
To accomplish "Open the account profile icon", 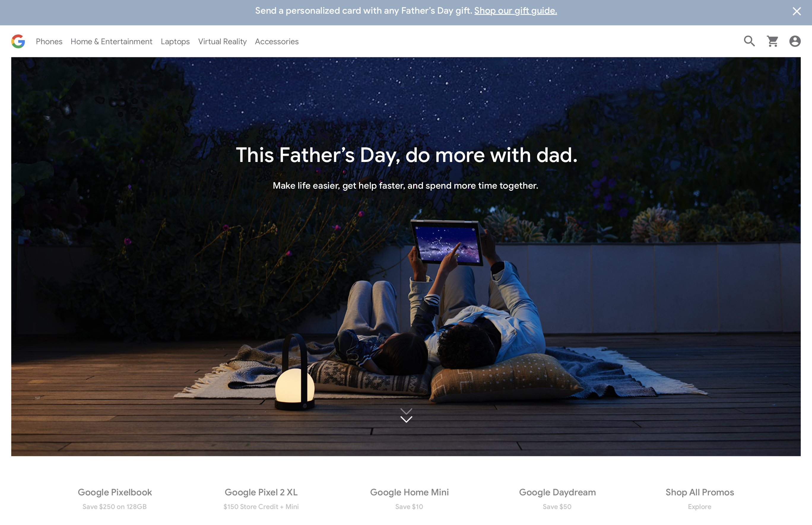I will coord(795,41).
